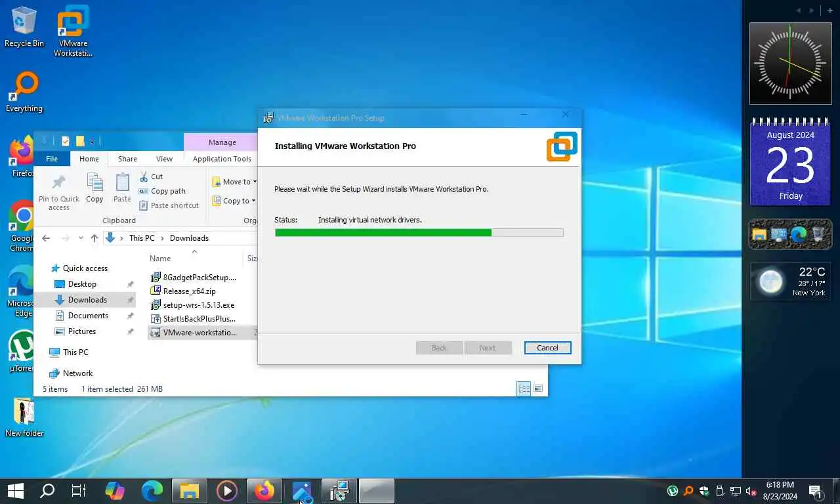Select setup-wrs-1.5.13.exe file
This screenshot has height=504, width=840.
[192, 305]
